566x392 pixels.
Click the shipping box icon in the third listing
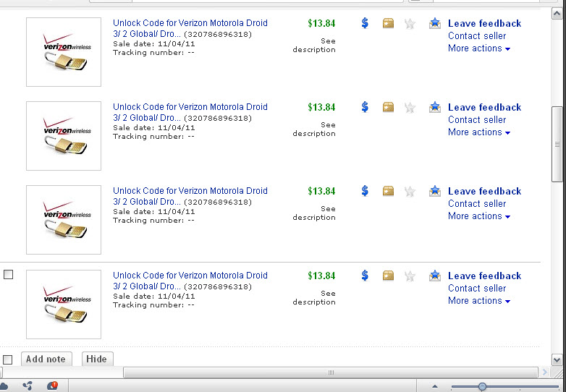[388, 191]
